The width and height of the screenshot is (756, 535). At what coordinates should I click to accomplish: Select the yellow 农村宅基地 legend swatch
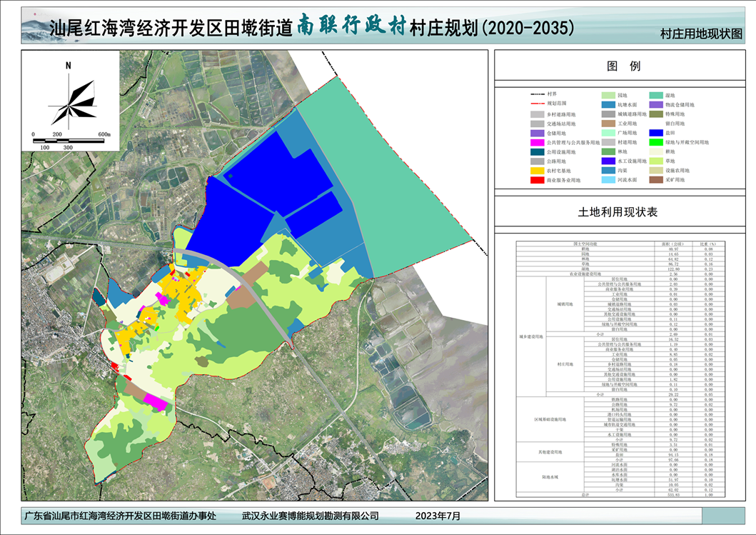click(537, 171)
